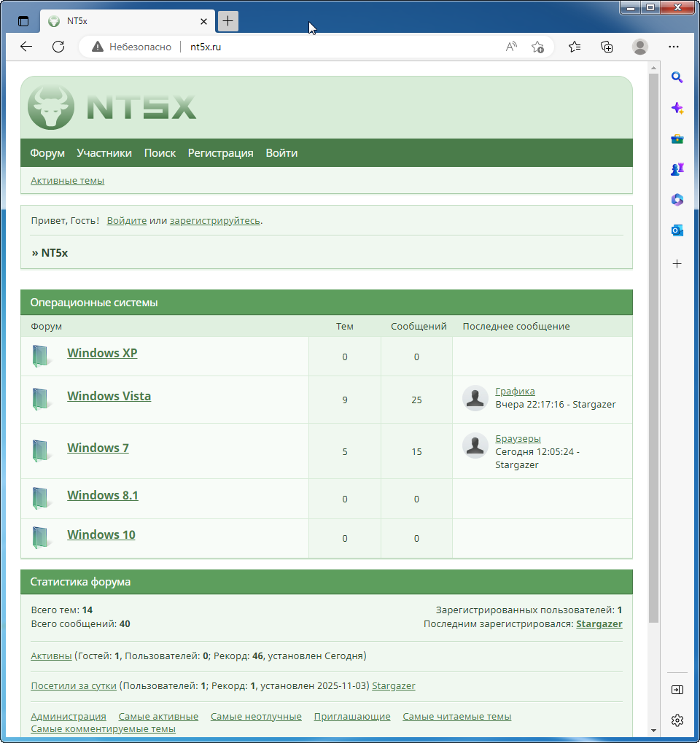This screenshot has height=743, width=700.
Task: Click the Windows XP forum folder icon
Action: click(x=42, y=356)
